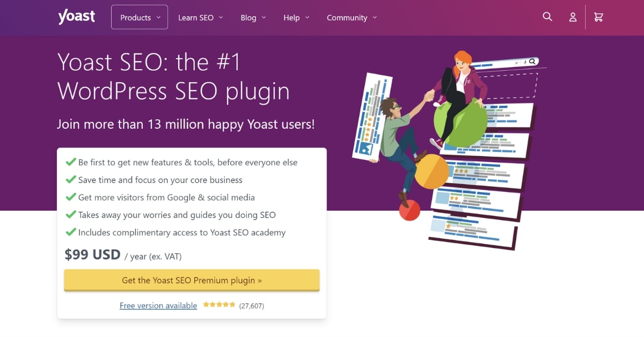The image size is (644, 337).
Task: Open the shopping cart icon
Action: [598, 17]
